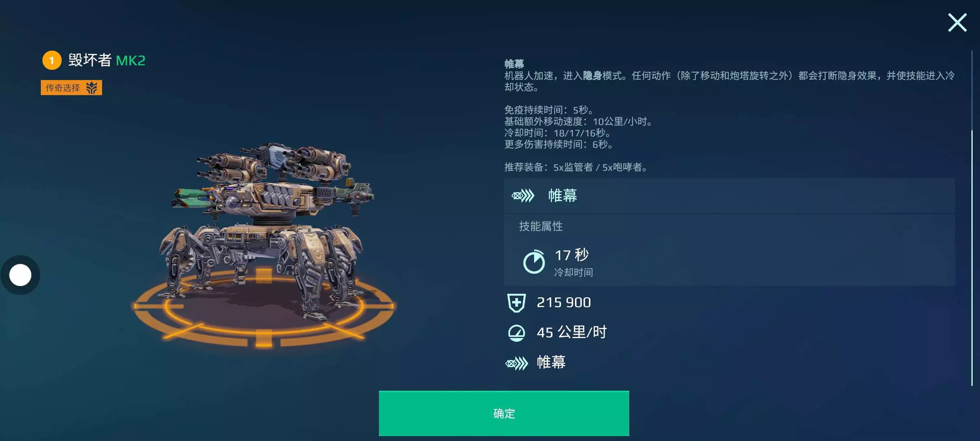Click the durability shield icon
This screenshot has width=980, height=441.
(x=517, y=303)
